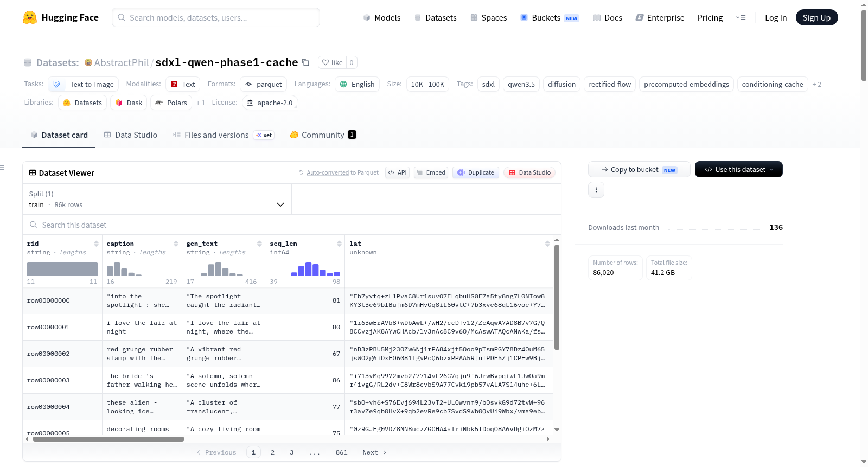
Task: Click the parquet format tag
Action: 264,84
